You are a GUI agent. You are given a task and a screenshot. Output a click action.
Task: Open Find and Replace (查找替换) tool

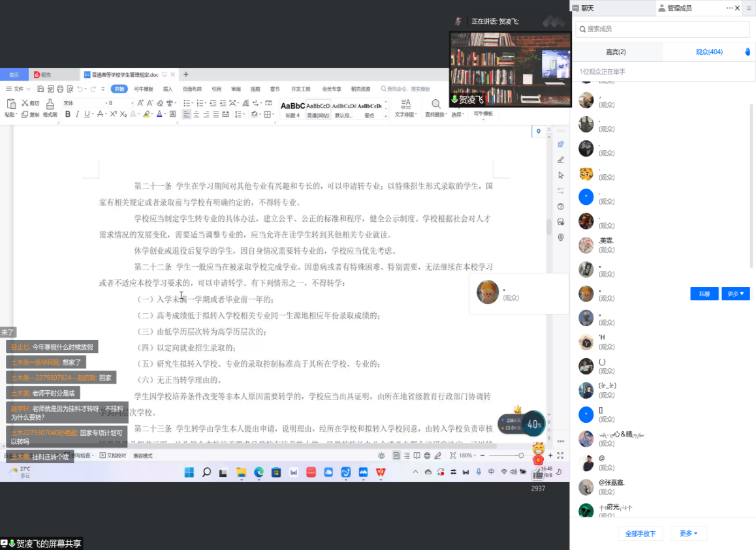pos(435,108)
